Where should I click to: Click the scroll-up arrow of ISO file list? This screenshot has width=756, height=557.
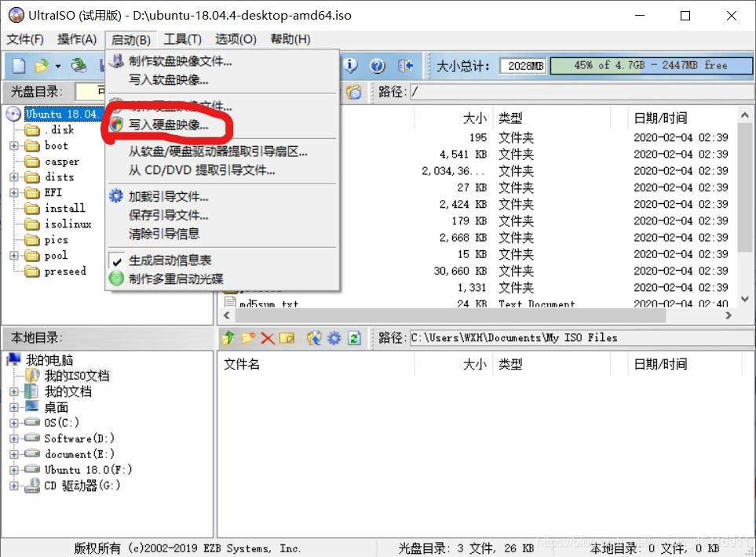[x=745, y=115]
